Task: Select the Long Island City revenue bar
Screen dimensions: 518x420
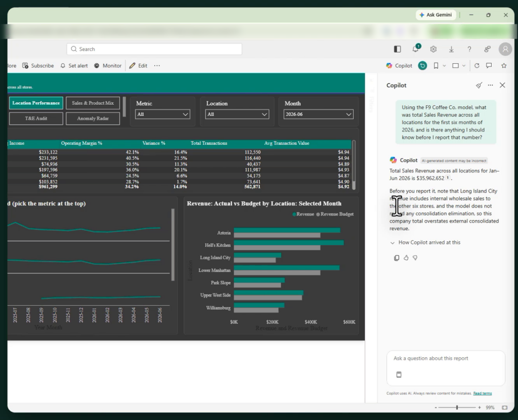Action: [257, 256]
